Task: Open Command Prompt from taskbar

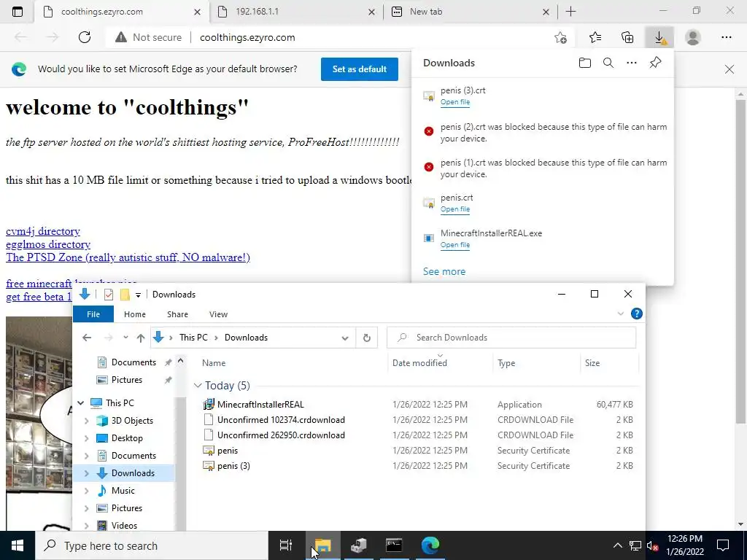Action: click(394, 545)
